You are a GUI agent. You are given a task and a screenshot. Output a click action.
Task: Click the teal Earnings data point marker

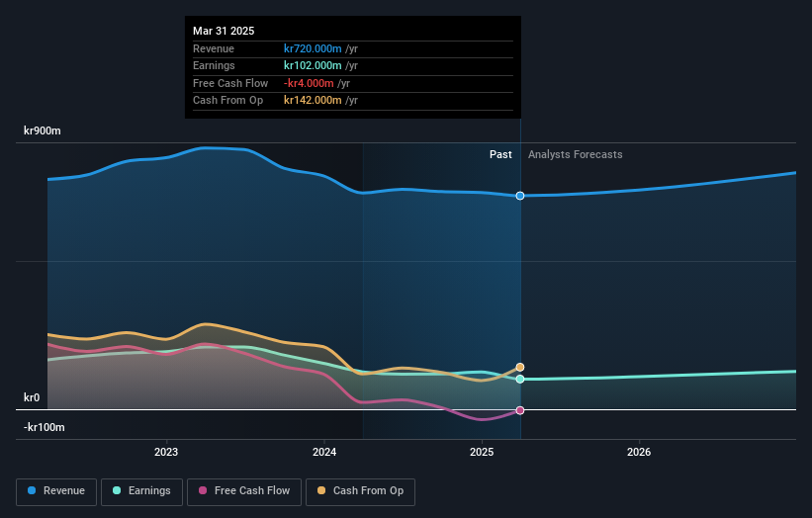[520, 380]
